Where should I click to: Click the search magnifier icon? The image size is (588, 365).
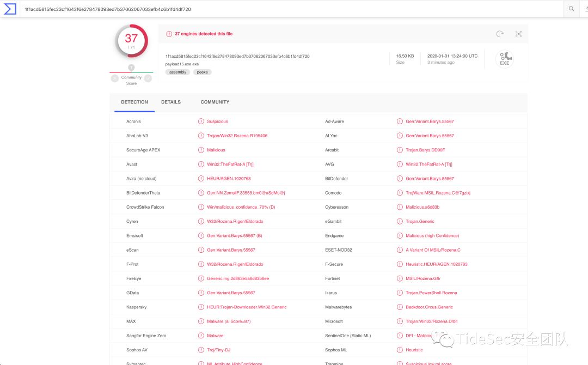point(571,9)
